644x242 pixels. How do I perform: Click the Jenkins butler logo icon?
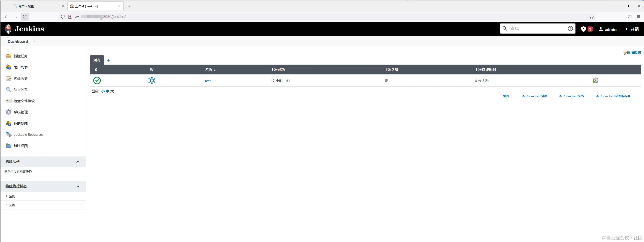tap(8, 29)
